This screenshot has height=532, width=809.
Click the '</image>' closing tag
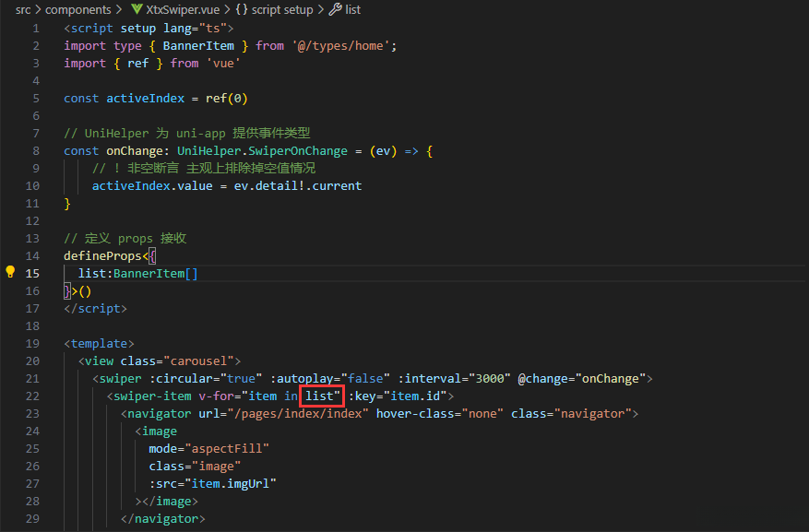click(170, 502)
